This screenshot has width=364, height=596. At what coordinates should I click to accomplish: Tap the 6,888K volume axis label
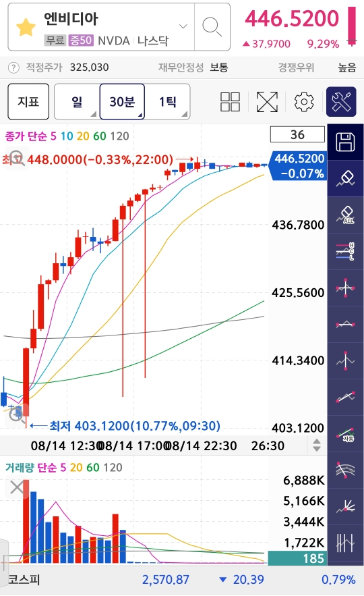pos(304,481)
